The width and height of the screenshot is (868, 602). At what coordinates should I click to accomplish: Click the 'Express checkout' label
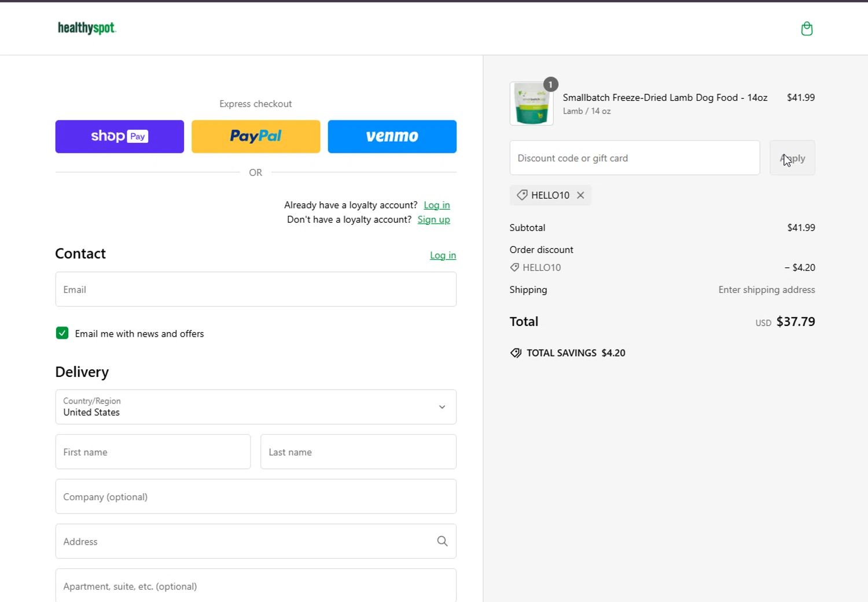tap(256, 104)
